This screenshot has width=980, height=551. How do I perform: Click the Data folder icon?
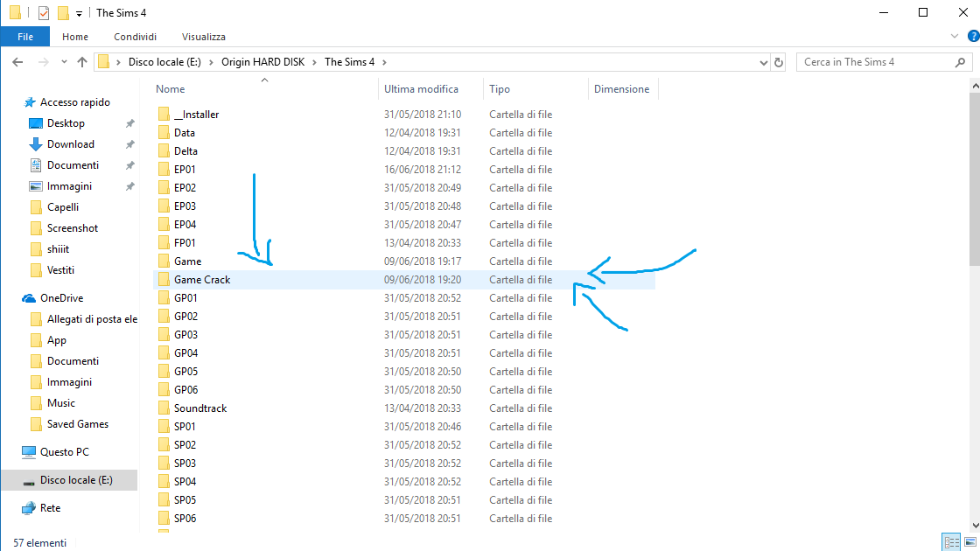click(164, 132)
